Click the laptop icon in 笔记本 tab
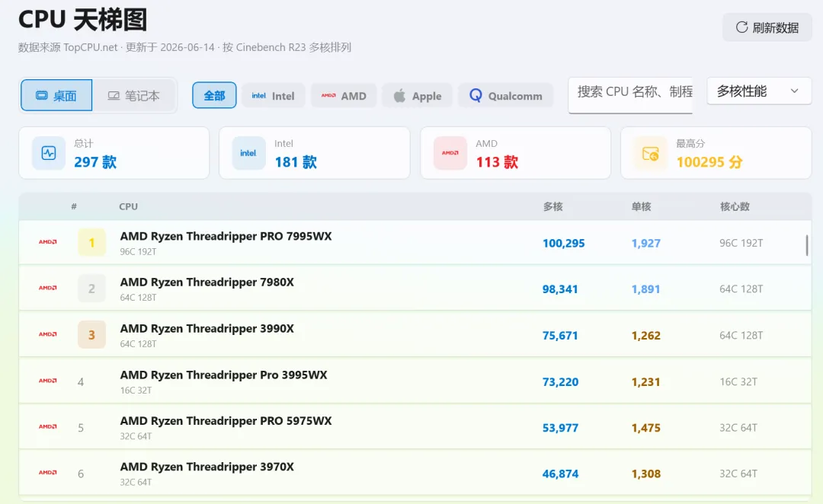 (x=114, y=95)
